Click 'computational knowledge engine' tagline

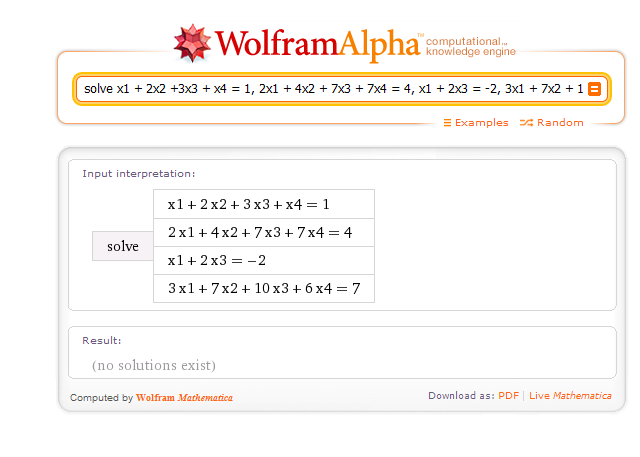(x=471, y=47)
